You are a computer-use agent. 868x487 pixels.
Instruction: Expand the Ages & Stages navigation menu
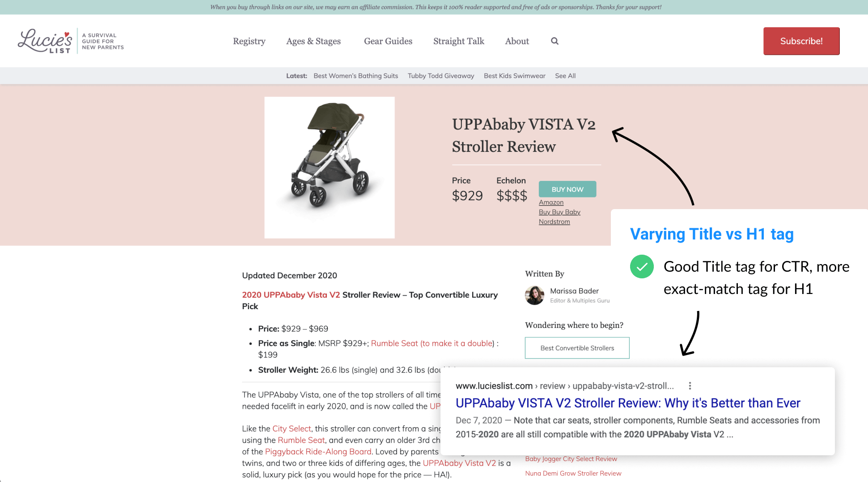point(313,41)
